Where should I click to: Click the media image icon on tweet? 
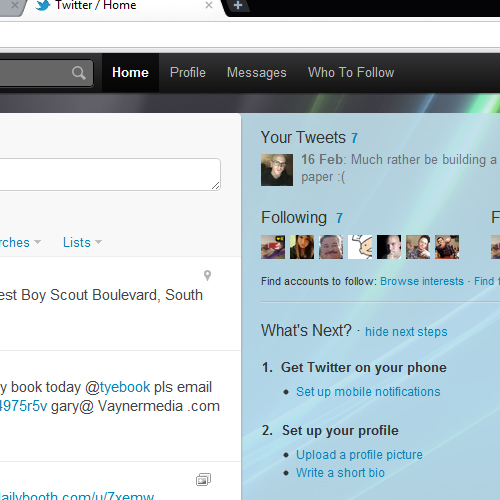[x=203, y=480]
